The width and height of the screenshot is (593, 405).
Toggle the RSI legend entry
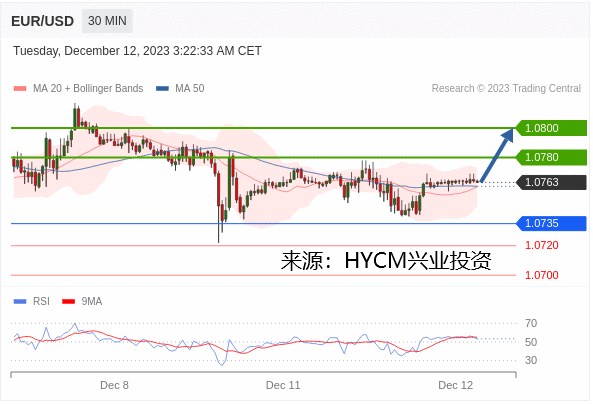(31, 301)
